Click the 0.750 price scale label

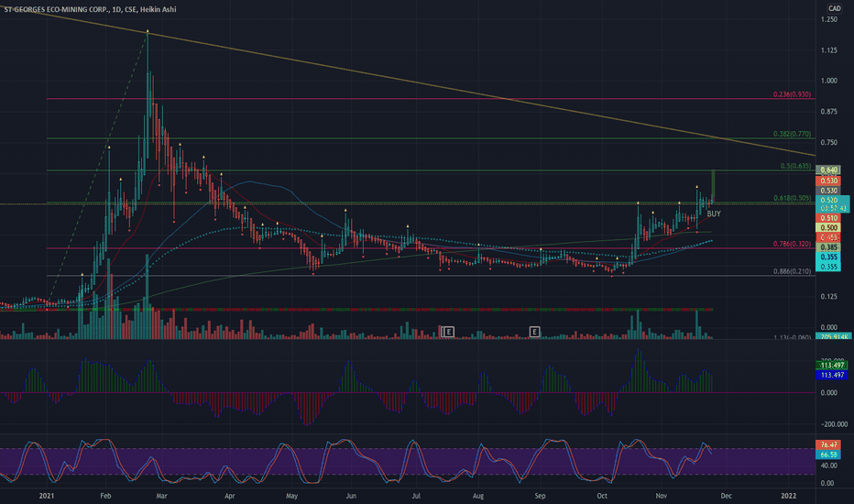click(829, 143)
